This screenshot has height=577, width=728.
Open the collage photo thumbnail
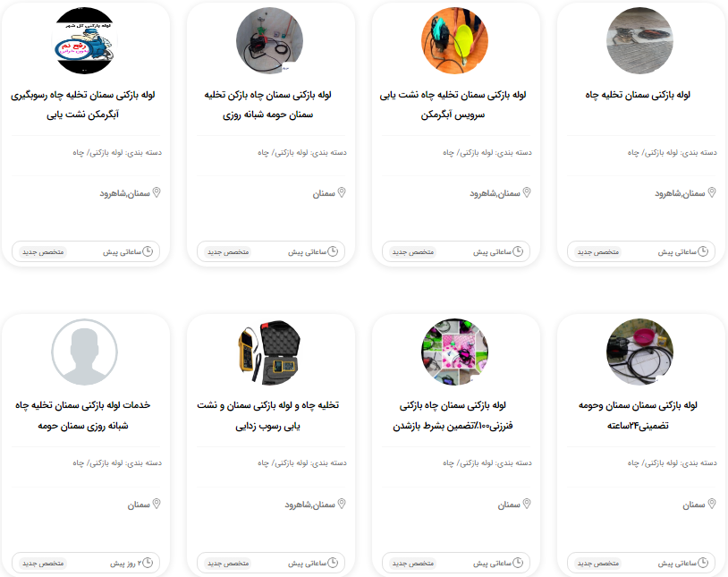coord(454,352)
